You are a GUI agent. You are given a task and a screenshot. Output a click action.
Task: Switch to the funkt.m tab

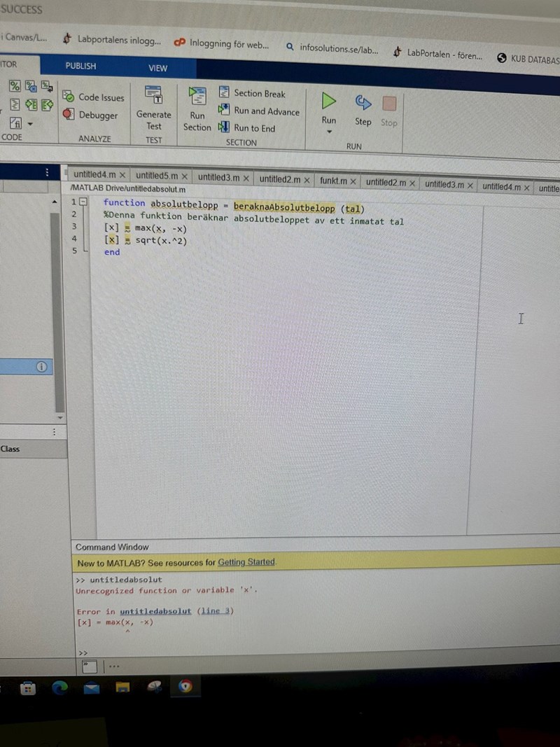coord(334,180)
